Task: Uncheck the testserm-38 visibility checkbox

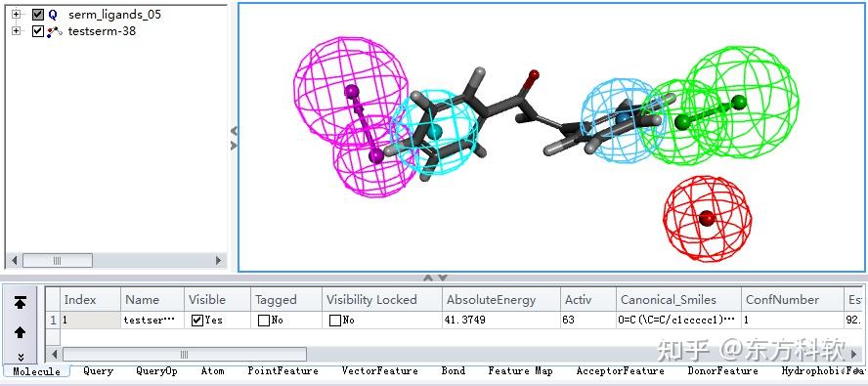Action: [x=38, y=31]
